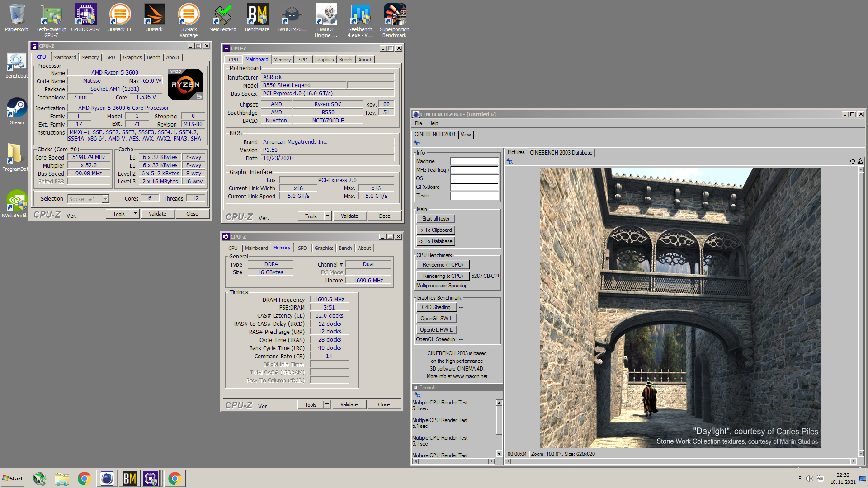Open the NVidiaProfile desktop shortcut
The width and height of the screenshot is (868, 488).
(x=15, y=204)
